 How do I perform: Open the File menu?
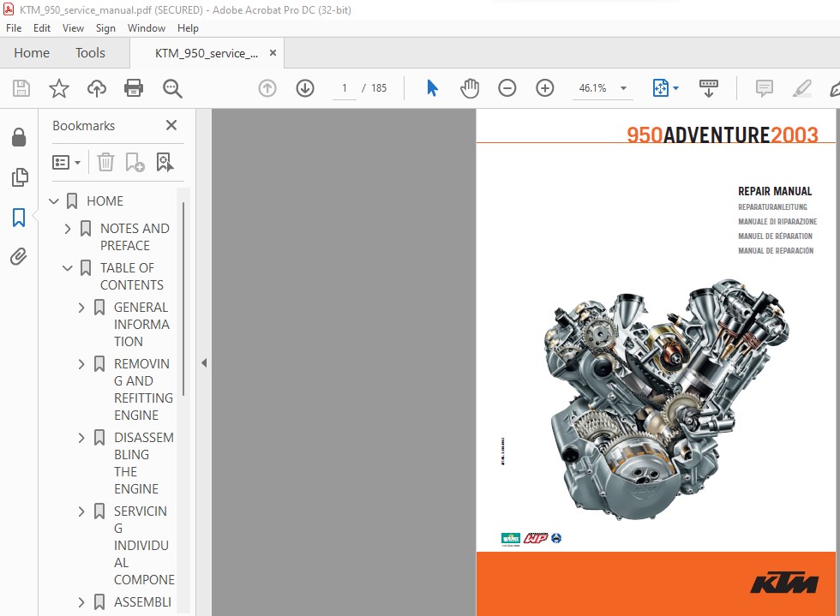[x=14, y=28]
